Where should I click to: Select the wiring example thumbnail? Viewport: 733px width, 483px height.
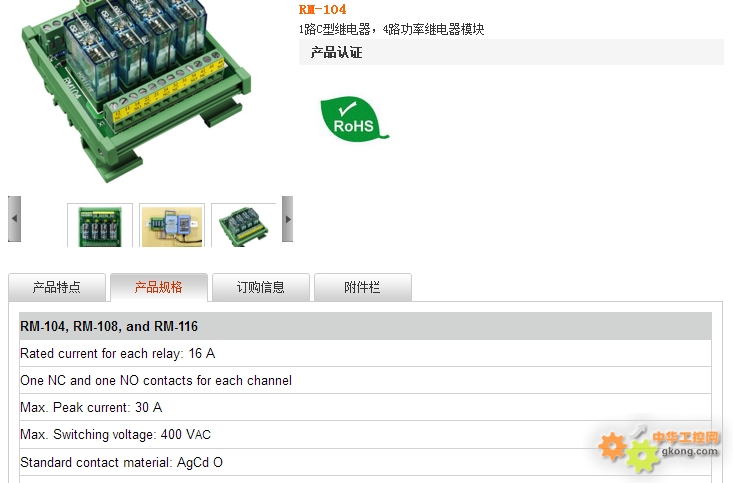[x=172, y=226]
